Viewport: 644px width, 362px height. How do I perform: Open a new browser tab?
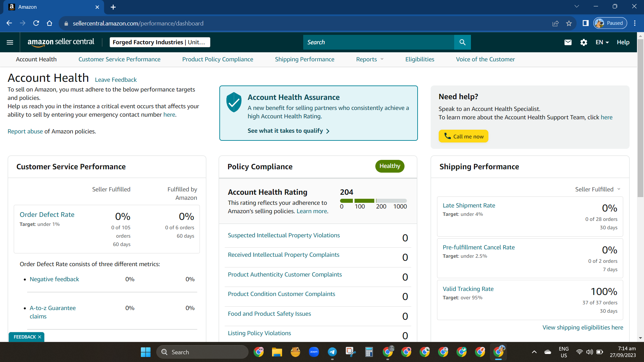point(113,7)
